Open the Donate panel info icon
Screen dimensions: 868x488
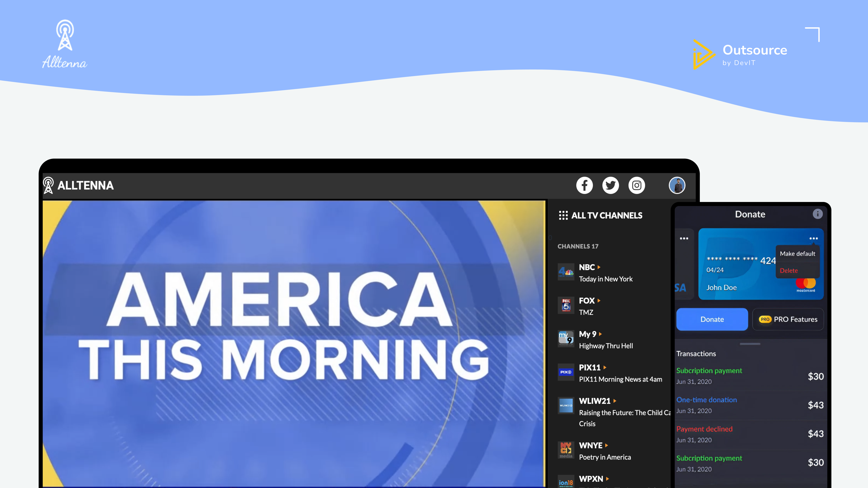coord(817,214)
